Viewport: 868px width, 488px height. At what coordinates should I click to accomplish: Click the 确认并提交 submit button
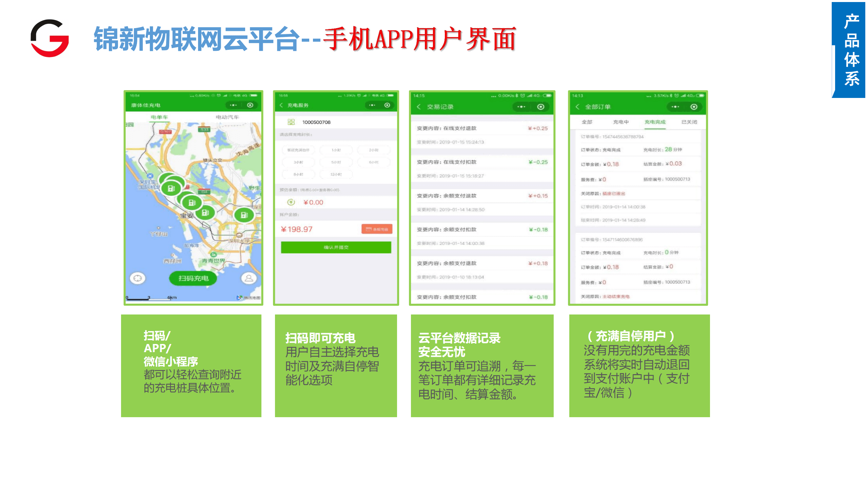tap(336, 247)
